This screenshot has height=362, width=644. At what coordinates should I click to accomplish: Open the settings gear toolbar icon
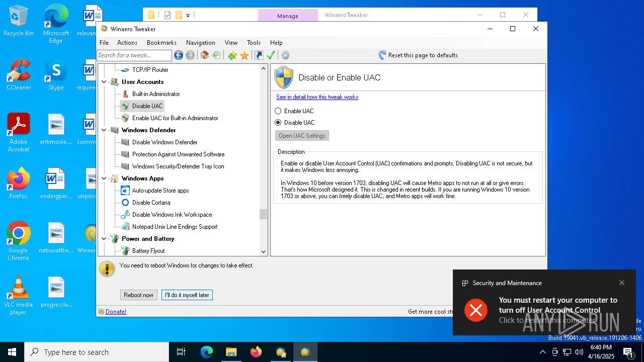285,55
